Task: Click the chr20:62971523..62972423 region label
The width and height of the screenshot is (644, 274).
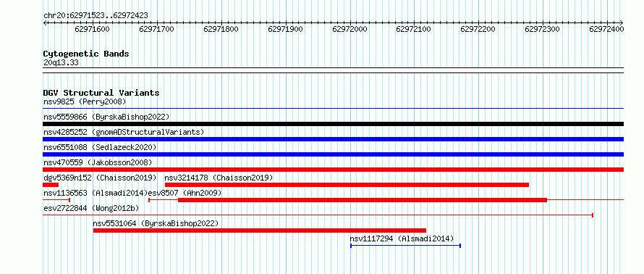Action: (96, 16)
